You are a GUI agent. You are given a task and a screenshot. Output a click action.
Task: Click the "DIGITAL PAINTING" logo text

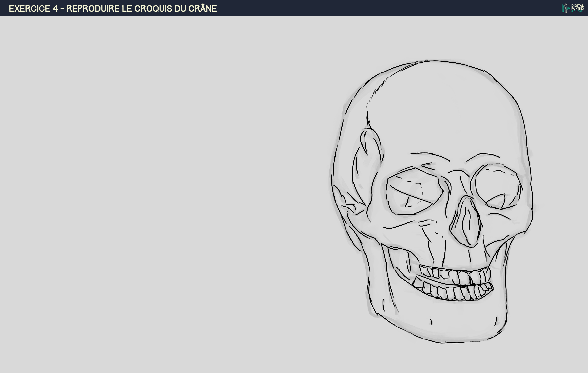(577, 7)
